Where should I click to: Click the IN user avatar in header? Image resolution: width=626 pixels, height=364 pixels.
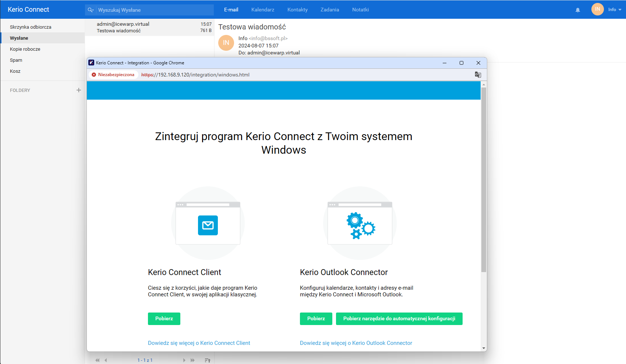pos(597,9)
